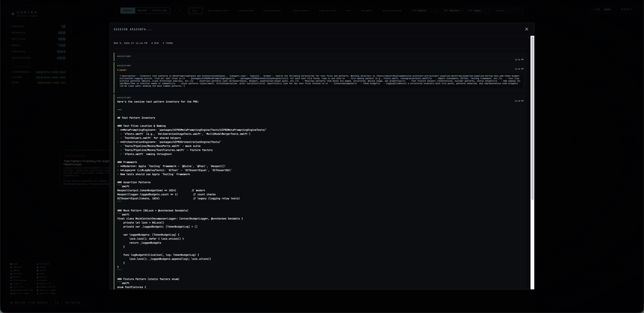Select the AGENT legend entry
Screen dimensions: 644x313
[41, 267]
